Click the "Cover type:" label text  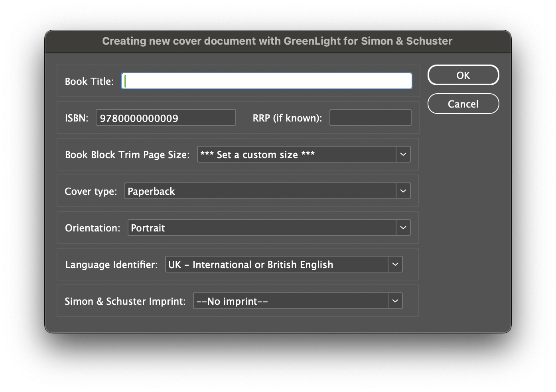point(91,191)
